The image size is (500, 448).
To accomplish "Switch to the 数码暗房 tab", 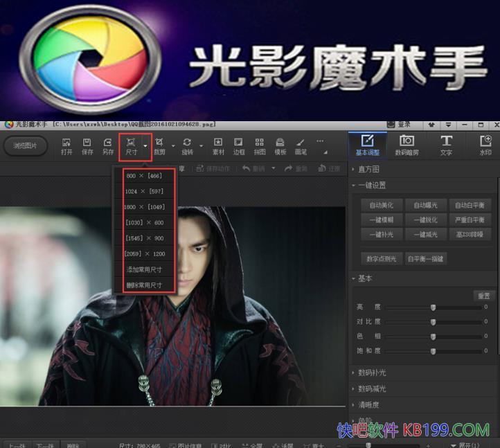I will coord(407,145).
